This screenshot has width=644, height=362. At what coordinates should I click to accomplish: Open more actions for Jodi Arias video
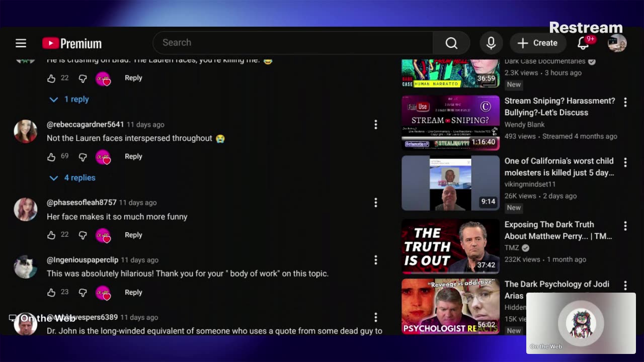point(625,286)
